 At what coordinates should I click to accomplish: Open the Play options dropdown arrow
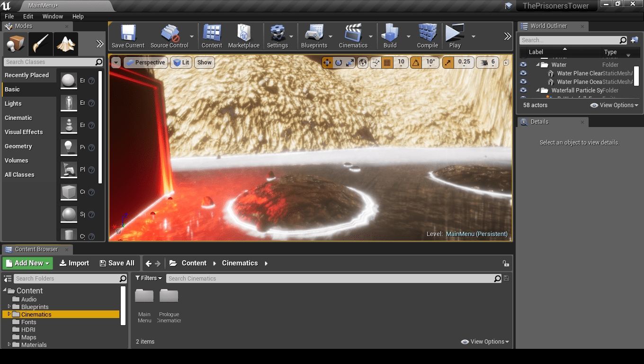pos(473,36)
